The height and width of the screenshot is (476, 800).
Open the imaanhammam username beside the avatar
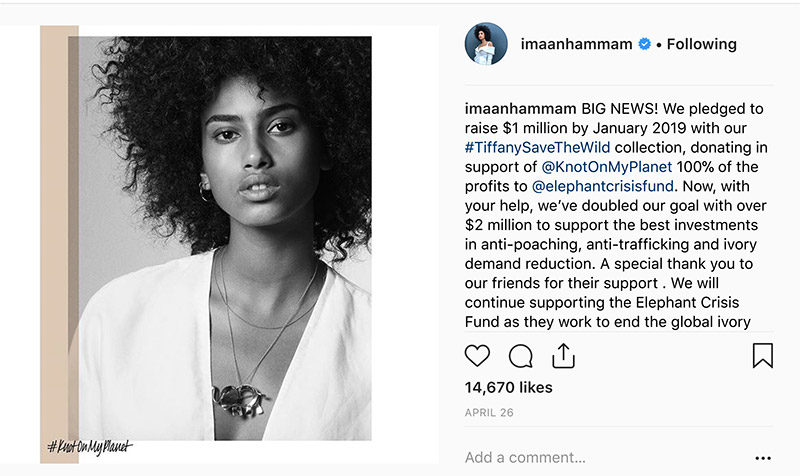[577, 44]
